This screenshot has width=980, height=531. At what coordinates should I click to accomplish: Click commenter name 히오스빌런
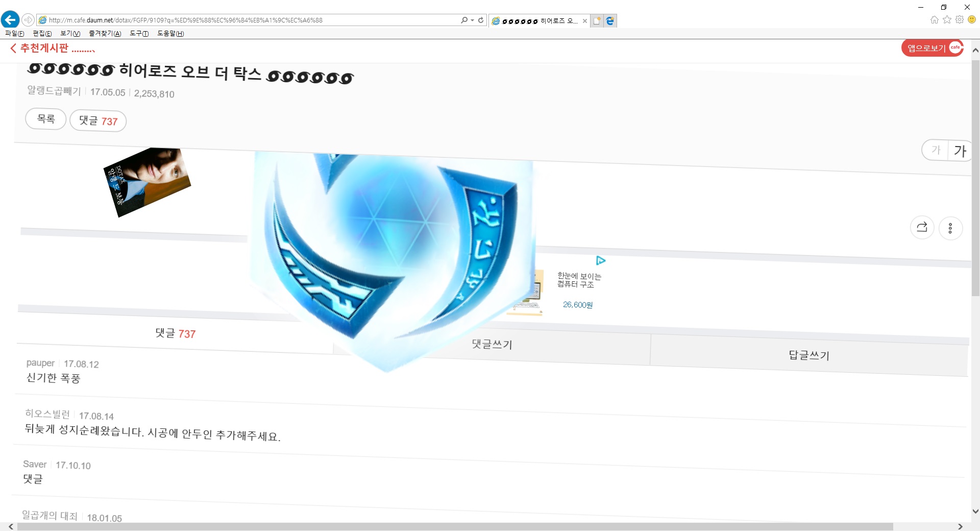pos(47,414)
